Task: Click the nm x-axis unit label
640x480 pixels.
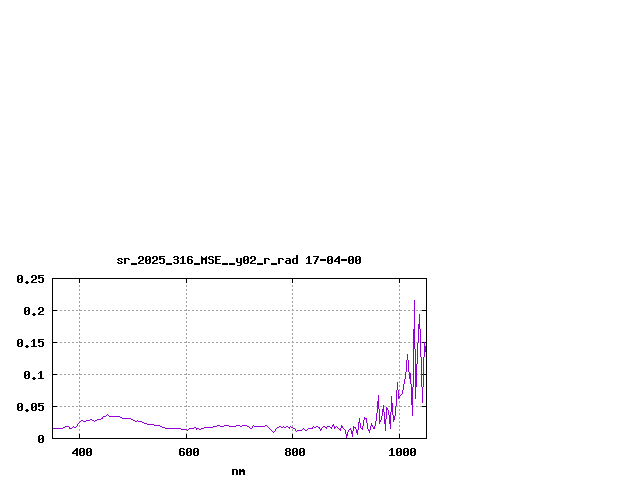Action: point(238,471)
